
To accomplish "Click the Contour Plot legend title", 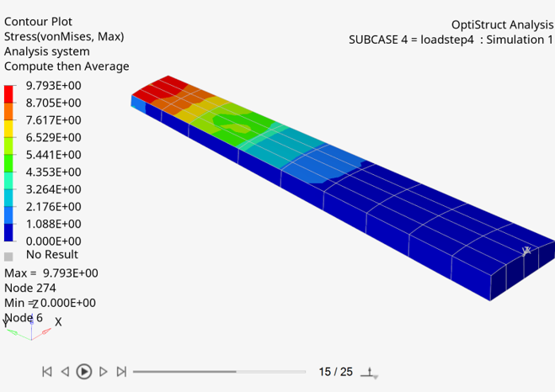I will click(x=38, y=22).
